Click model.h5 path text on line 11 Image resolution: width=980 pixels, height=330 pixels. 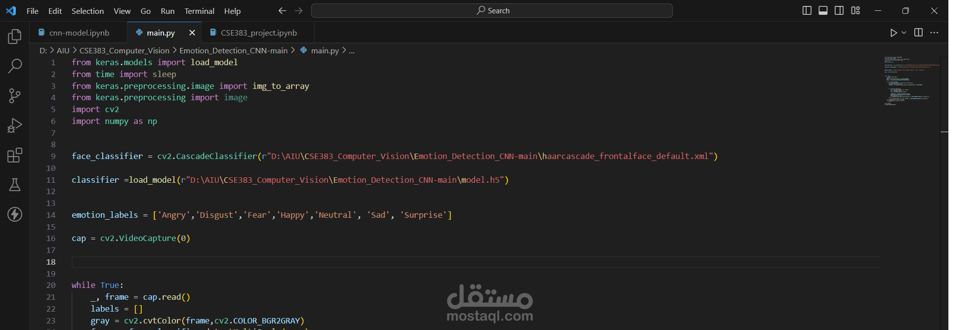480,180
